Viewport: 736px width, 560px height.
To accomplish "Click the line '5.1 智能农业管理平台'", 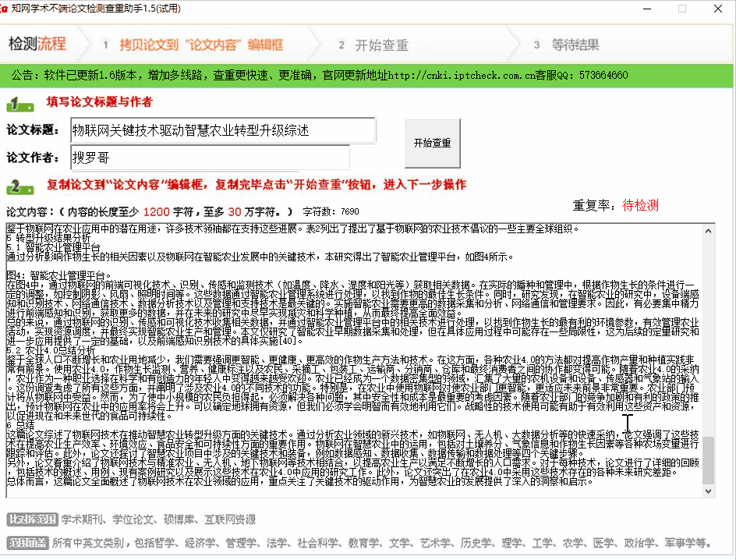I will 54,247.
